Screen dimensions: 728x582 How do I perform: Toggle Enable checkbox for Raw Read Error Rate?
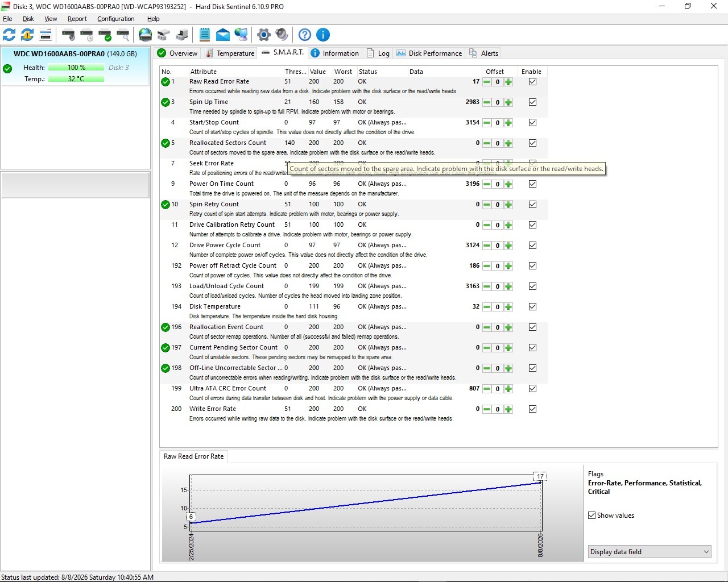click(532, 82)
